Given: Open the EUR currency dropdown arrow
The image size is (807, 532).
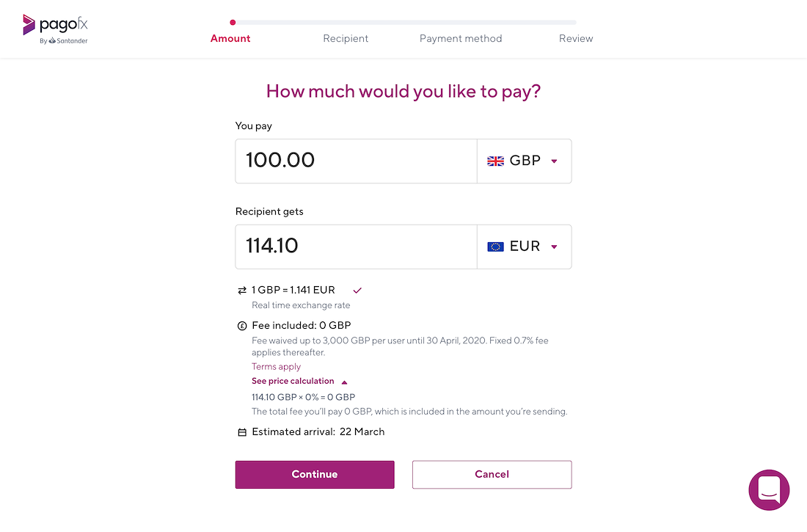Looking at the screenshot, I should tap(555, 247).
